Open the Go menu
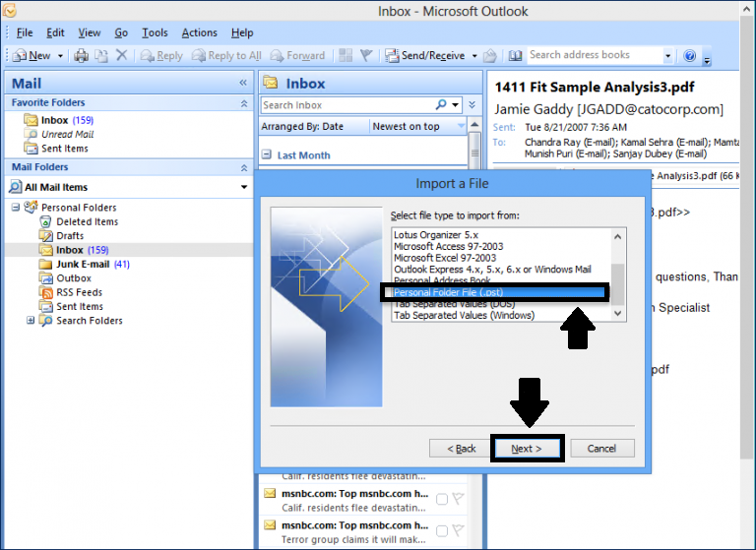Image resolution: width=756 pixels, height=550 pixels. tap(121, 32)
